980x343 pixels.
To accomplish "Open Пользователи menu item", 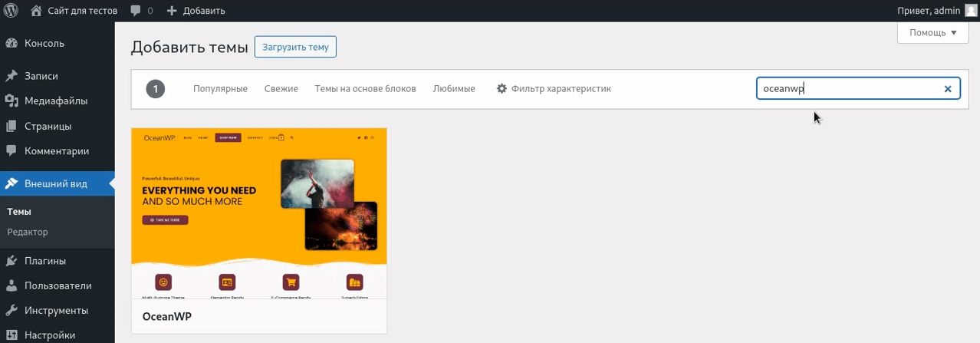I will click(58, 285).
